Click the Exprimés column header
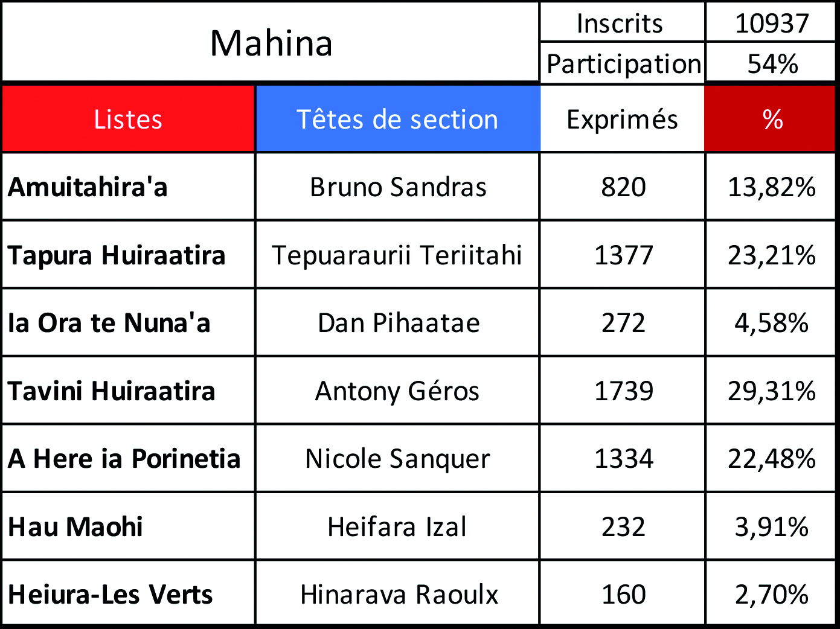 pos(622,119)
